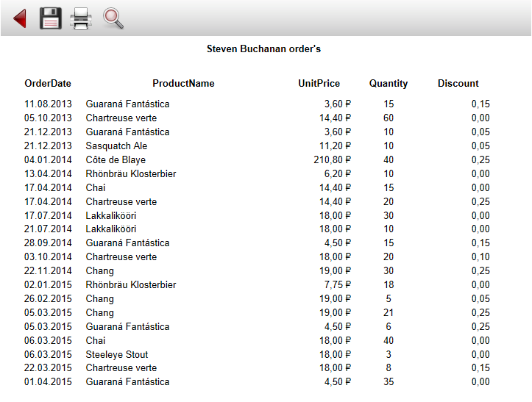
Task: Click the red back arrow icon
Action: [x=20, y=18]
